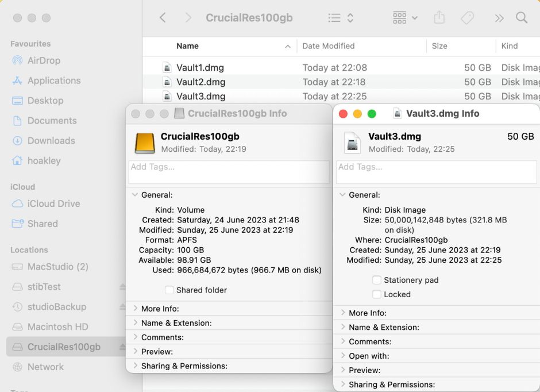Screen dimensions: 540x392
Task: Open the Downloads folder in the sidebar
Action: click(51, 140)
